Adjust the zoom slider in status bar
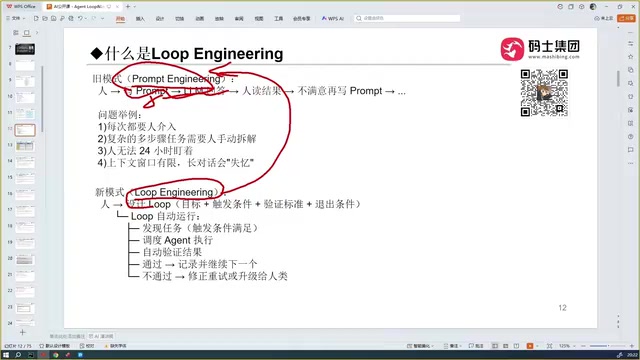 click(x=607, y=346)
